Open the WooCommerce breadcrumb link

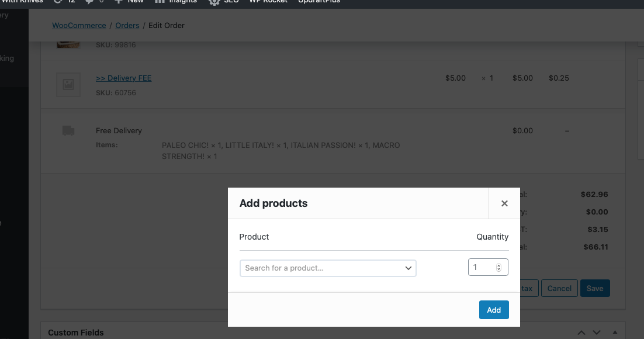(79, 26)
